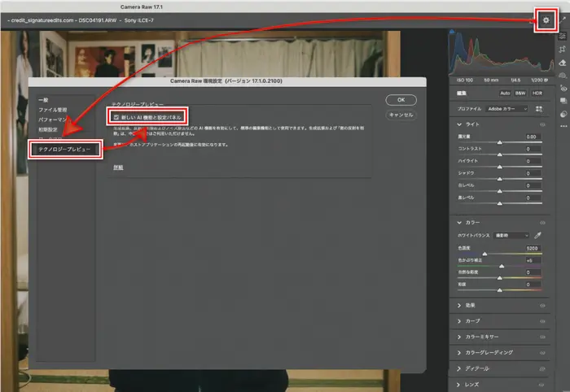Open the Red Eye tool
Screen dimensions: 570x392
tap(563, 89)
